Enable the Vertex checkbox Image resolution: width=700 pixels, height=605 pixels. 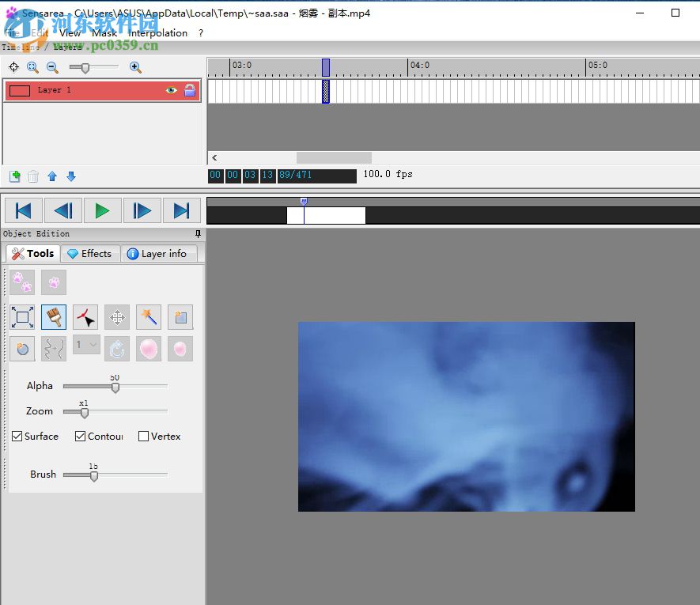(x=143, y=437)
